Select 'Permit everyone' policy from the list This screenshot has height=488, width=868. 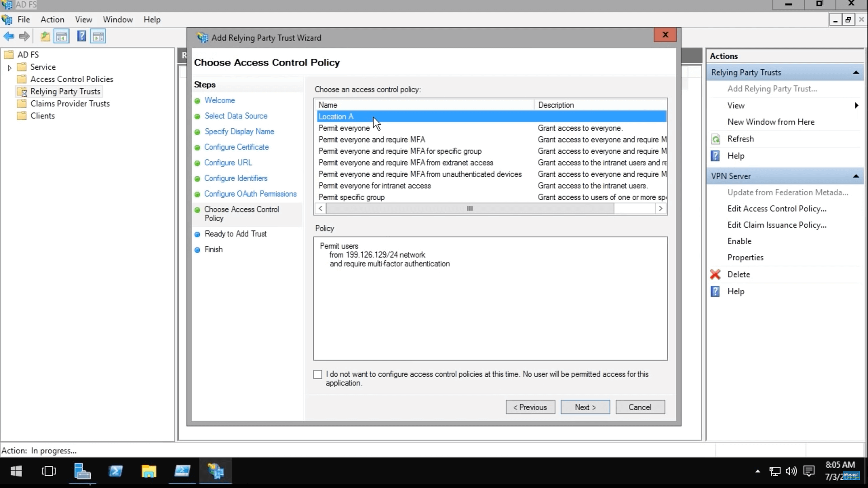(345, 127)
